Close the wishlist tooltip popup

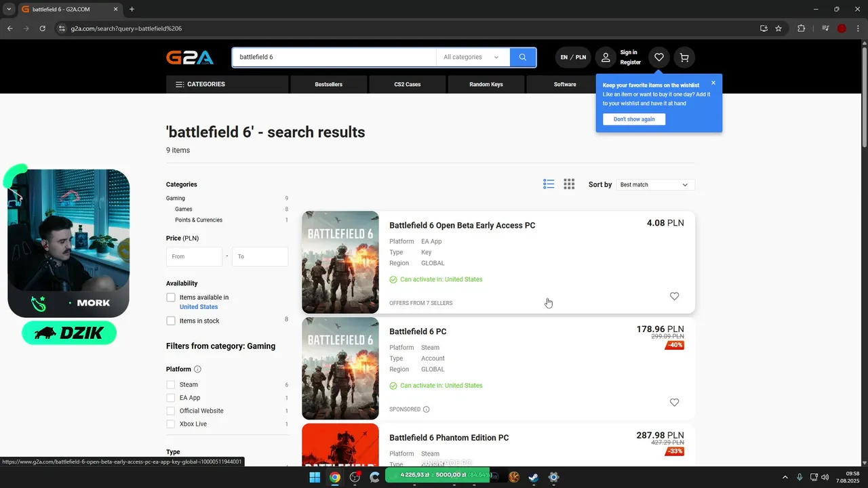[x=713, y=83]
